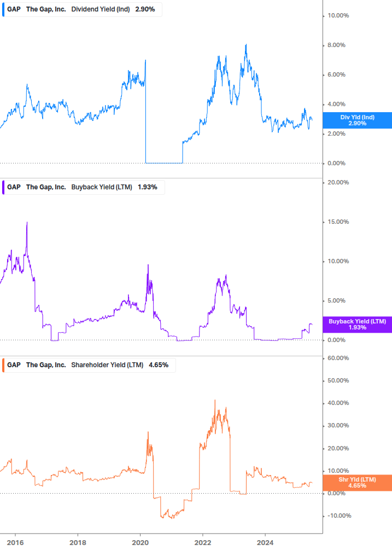Click the -10.00% label on the shareholder axis

click(x=339, y=516)
